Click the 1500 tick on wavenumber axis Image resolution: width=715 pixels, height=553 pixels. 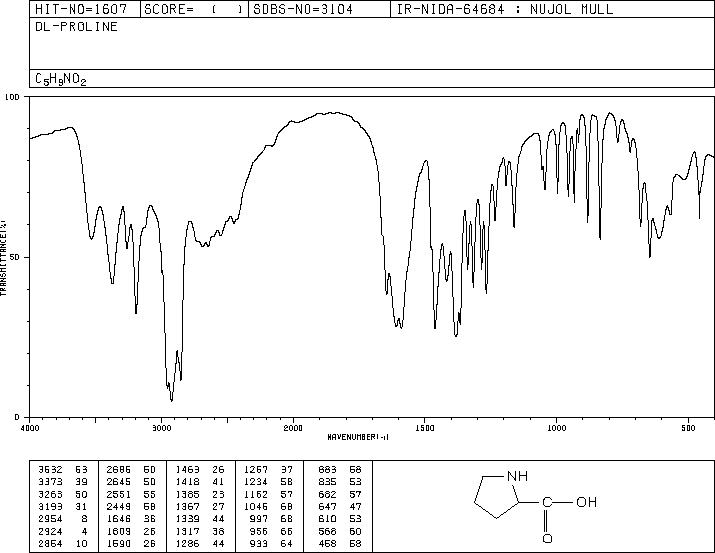point(425,428)
